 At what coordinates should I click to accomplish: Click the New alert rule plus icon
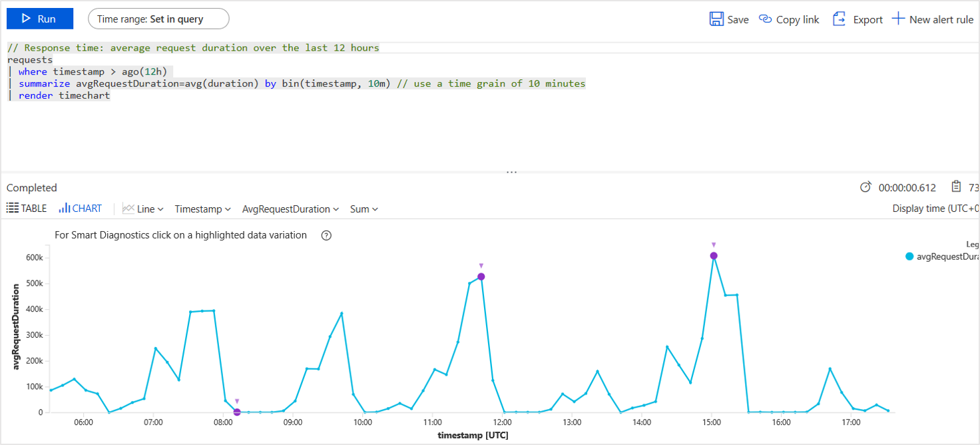pyautogui.click(x=898, y=19)
